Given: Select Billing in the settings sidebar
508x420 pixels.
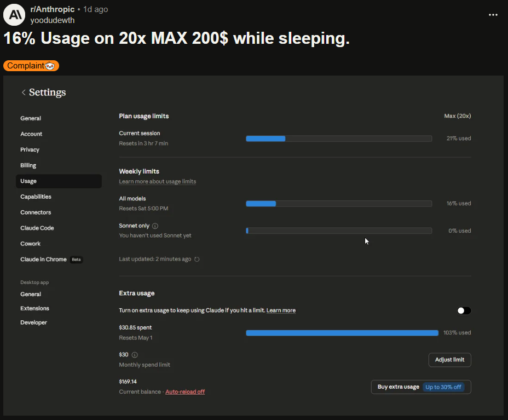Looking at the screenshot, I should tap(28, 165).
